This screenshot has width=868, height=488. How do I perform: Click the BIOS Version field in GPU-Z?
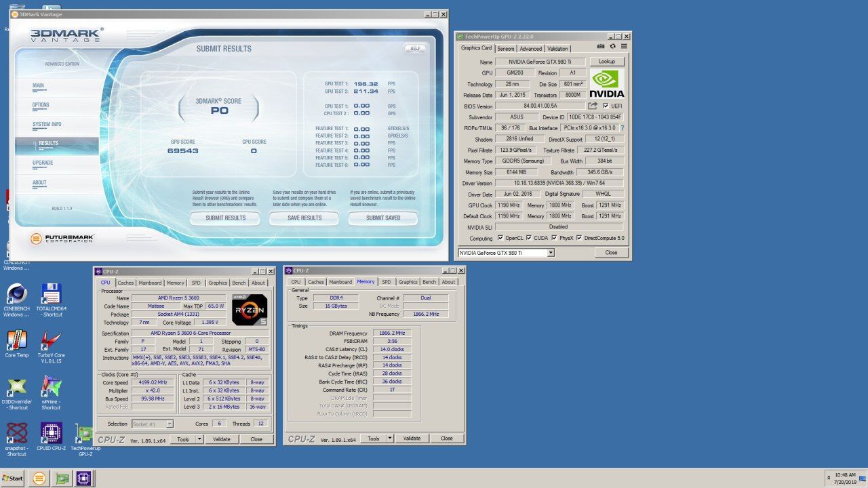coord(540,106)
